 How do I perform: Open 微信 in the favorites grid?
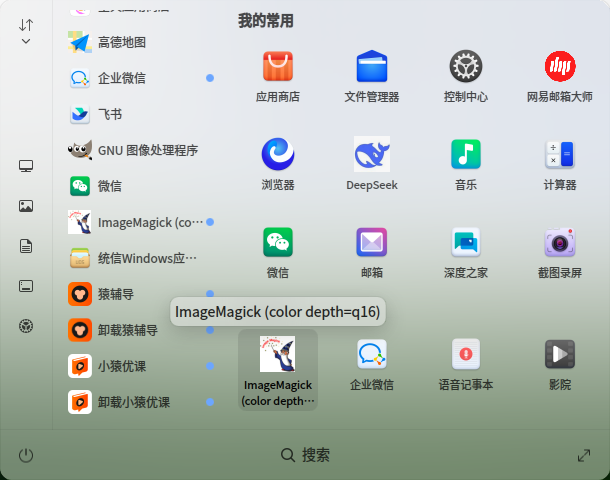click(x=277, y=242)
